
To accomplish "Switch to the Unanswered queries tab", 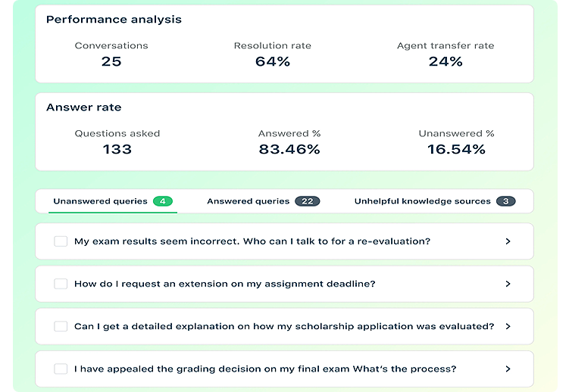I will click(x=100, y=201).
